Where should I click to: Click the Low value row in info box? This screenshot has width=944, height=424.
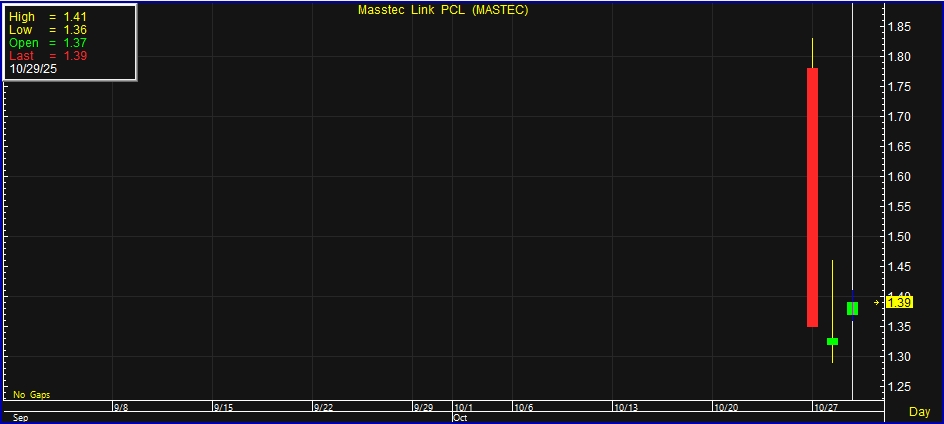pos(48,30)
